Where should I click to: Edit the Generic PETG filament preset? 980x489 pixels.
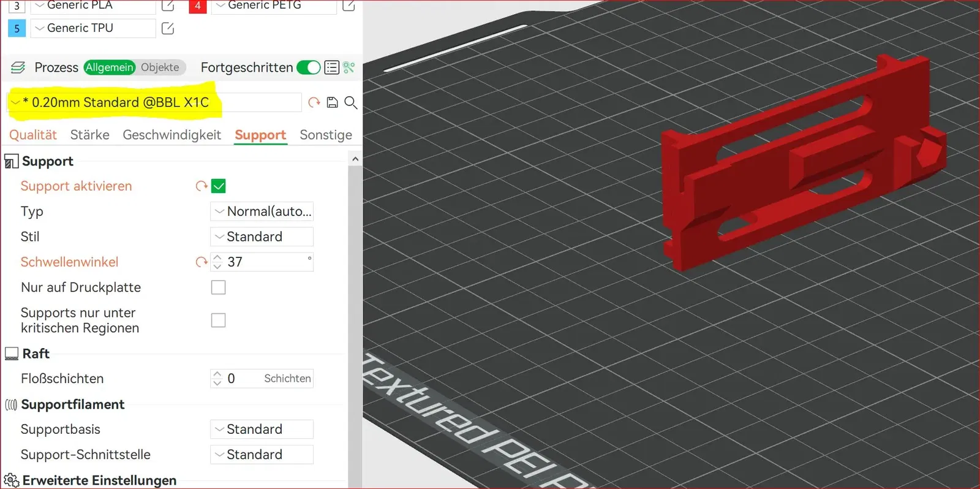coord(349,6)
